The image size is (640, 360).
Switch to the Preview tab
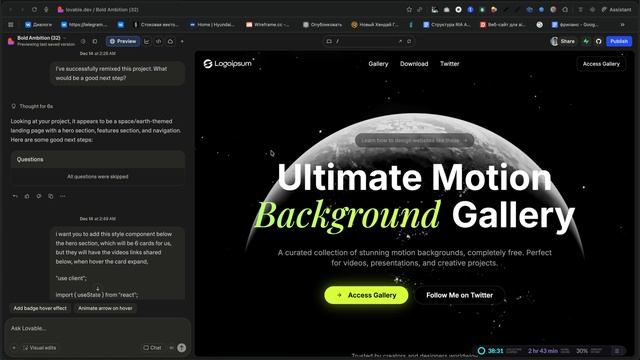pyautogui.click(x=123, y=41)
